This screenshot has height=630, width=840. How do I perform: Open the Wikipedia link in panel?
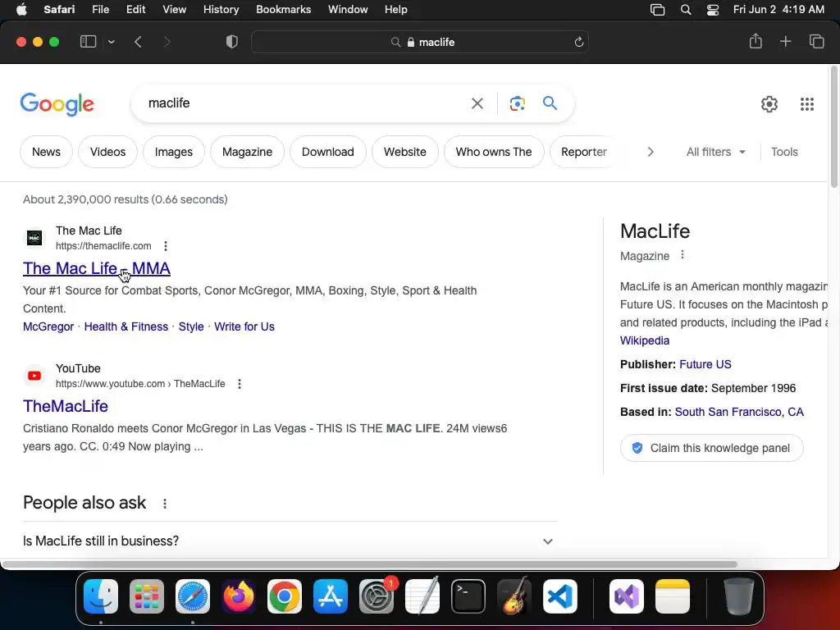(x=645, y=340)
